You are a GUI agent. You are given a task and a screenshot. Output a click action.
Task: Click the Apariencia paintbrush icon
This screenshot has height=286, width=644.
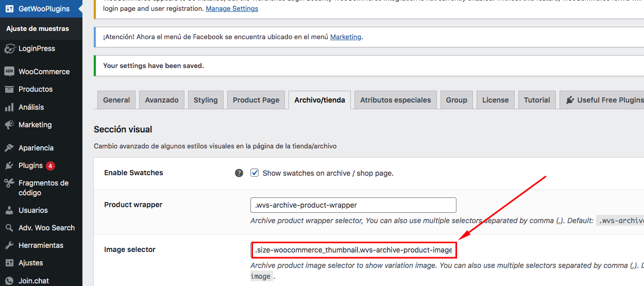[9, 148]
